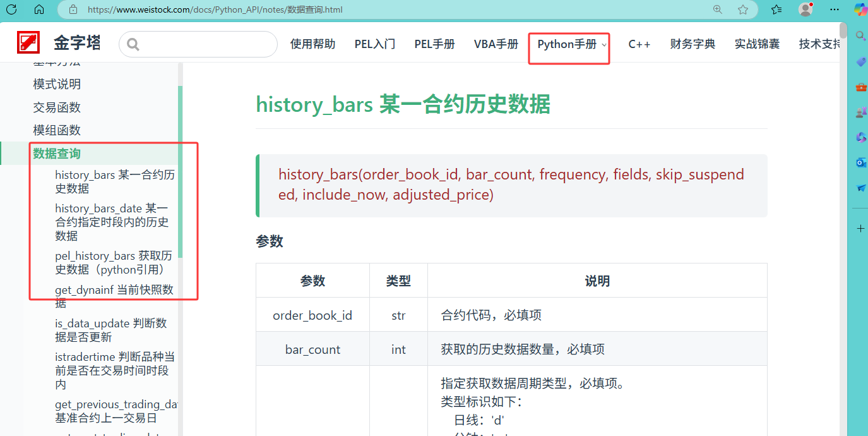Image resolution: width=868 pixels, height=436 pixels.
Task: Open the Edge sidebar search icon
Action: point(860,35)
